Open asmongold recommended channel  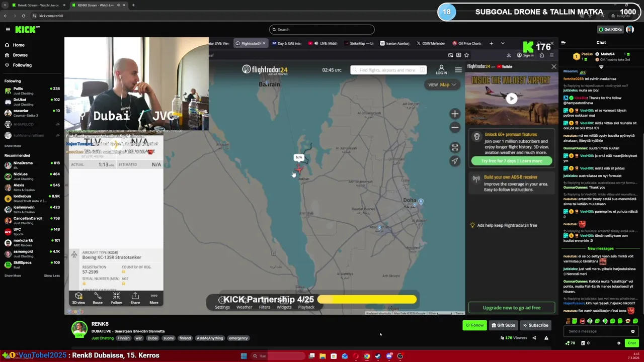[32, 253]
